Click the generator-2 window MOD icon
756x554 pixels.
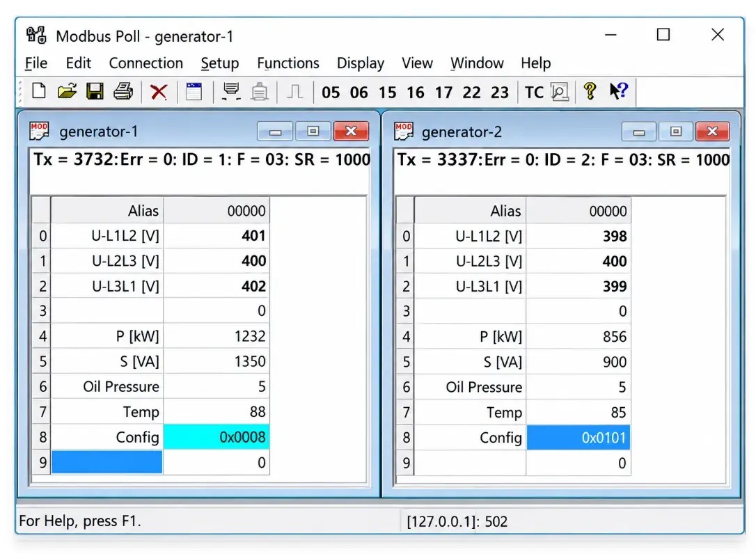[x=404, y=131]
